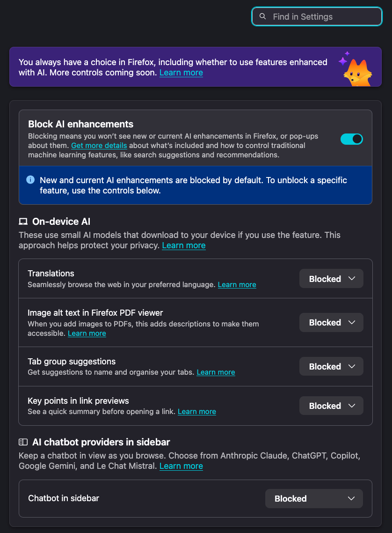
Task: Expand the Key points in link previews dropdown
Action: tap(331, 406)
